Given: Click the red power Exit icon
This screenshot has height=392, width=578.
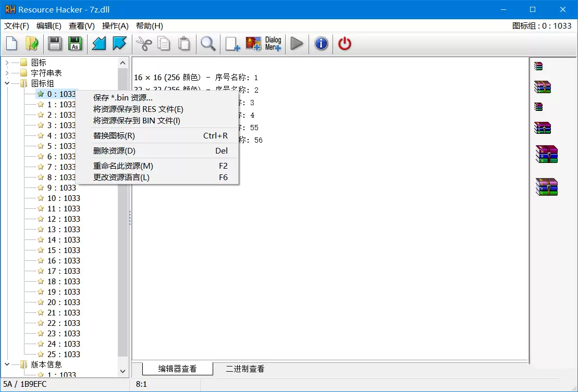Looking at the screenshot, I should coord(345,43).
